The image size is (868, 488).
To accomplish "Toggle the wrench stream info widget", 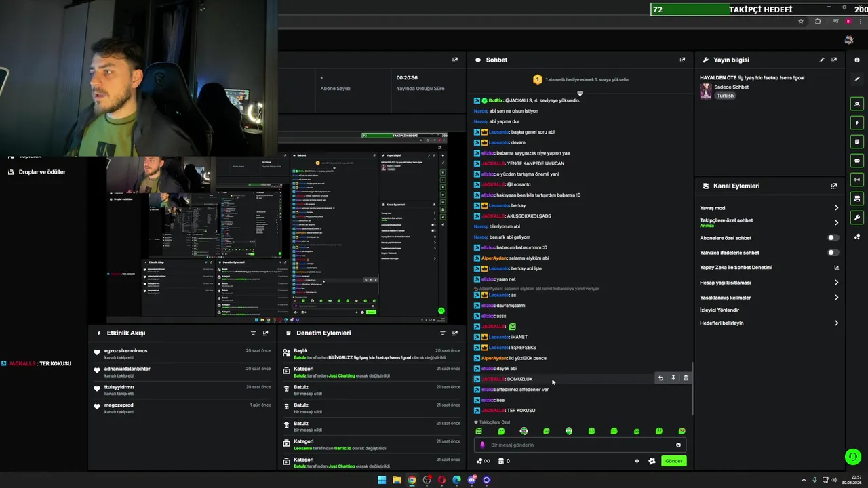I will (x=857, y=218).
